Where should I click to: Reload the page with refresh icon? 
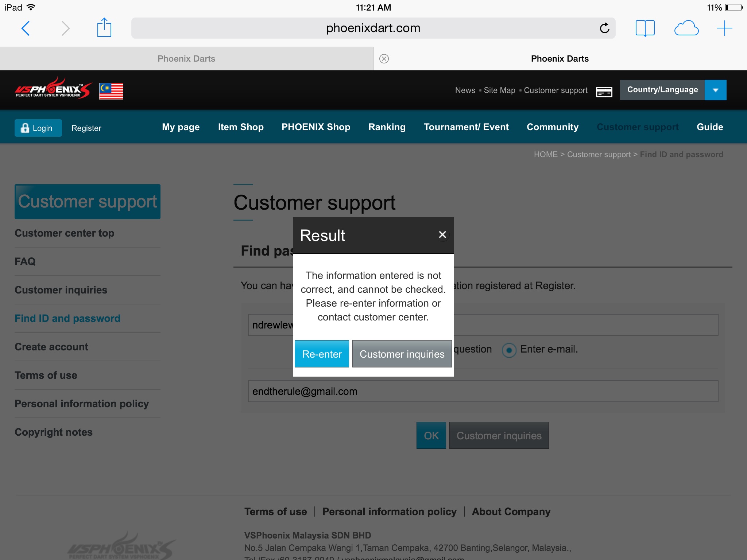pyautogui.click(x=604, y=28)
